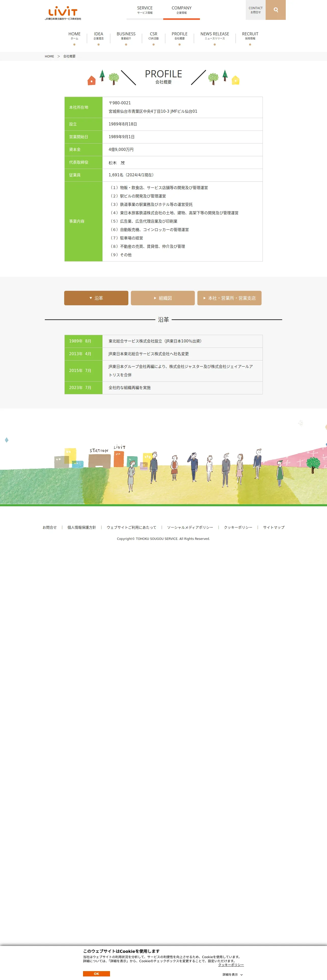Open ソーシャルメディアポリシー footer link

(x=190, y=527)
